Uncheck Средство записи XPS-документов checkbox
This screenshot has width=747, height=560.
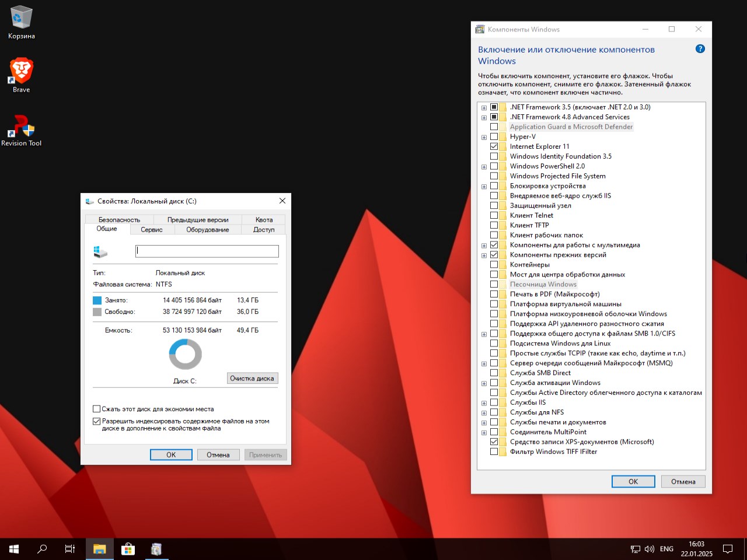(x=494, y=442)
